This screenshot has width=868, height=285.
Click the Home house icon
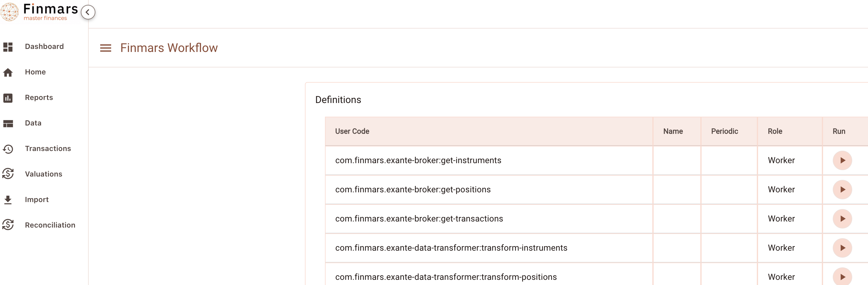(x=8, y=72)
